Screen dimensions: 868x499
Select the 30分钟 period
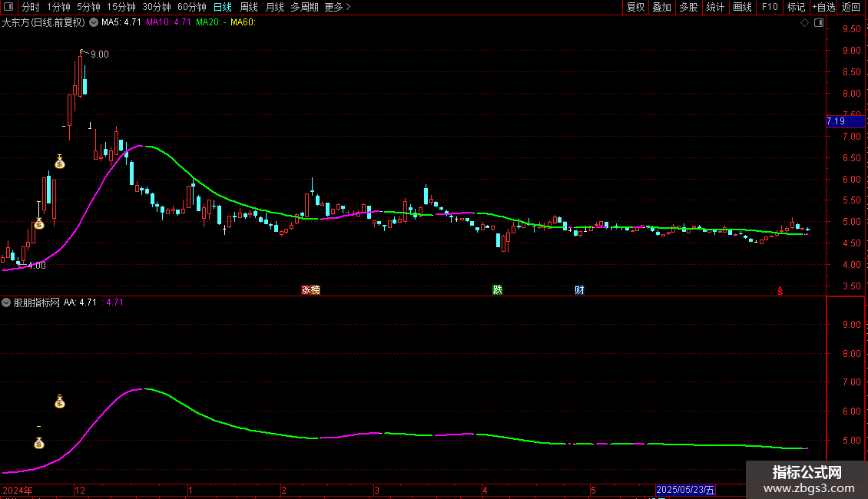tap(157, 7)
